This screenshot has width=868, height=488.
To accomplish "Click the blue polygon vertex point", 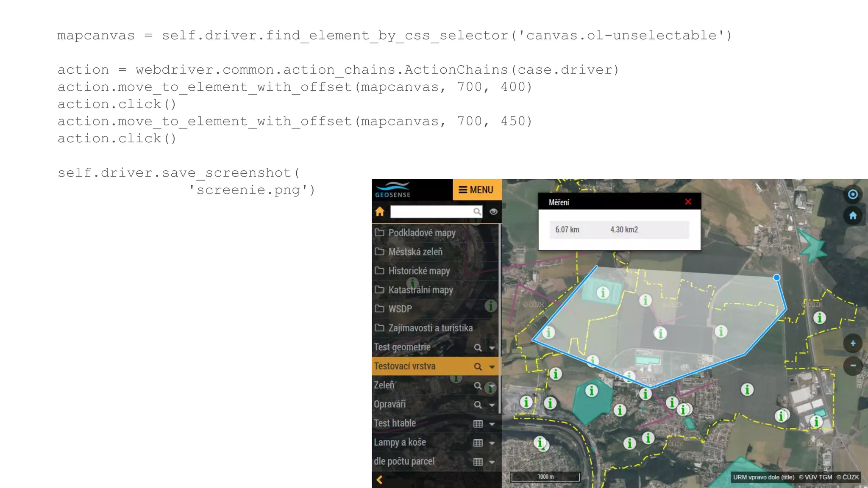I will 776,277.
